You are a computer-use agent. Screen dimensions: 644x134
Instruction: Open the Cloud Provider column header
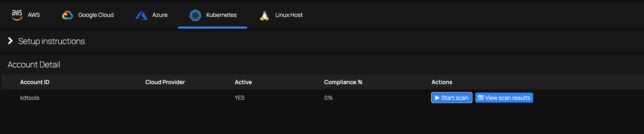(x=165, y=82)
